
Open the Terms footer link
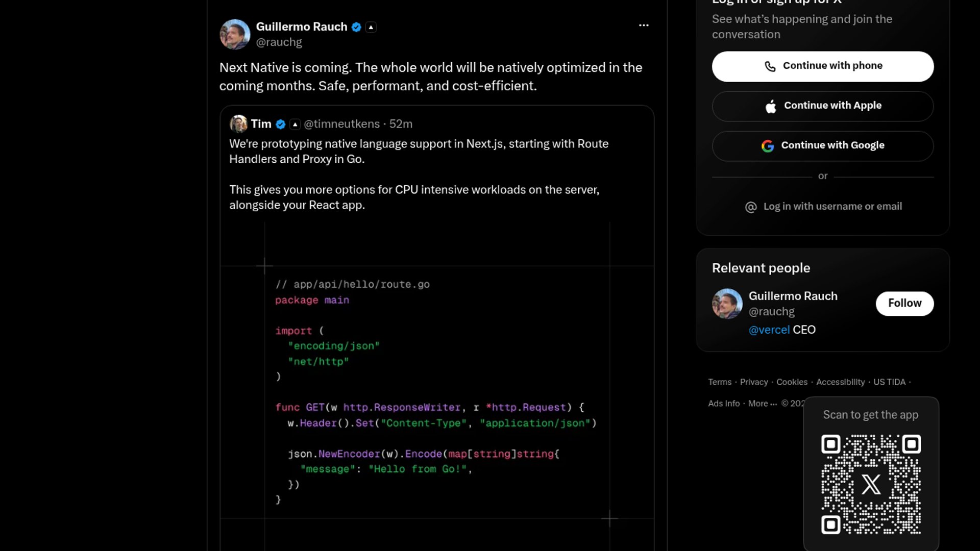[719, 382]
